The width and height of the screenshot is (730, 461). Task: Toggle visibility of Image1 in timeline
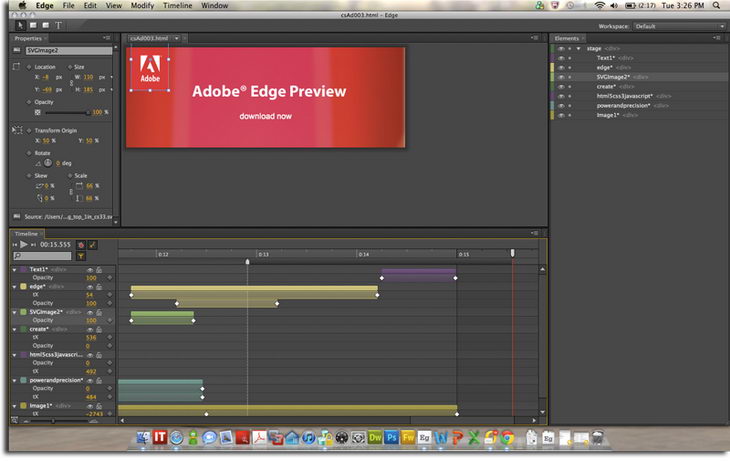point(90,406)
